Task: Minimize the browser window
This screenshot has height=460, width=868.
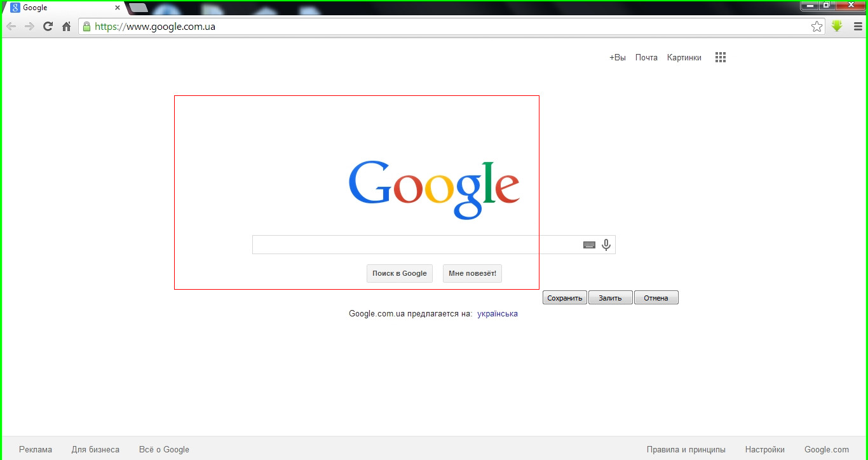Action: (809, 5)
